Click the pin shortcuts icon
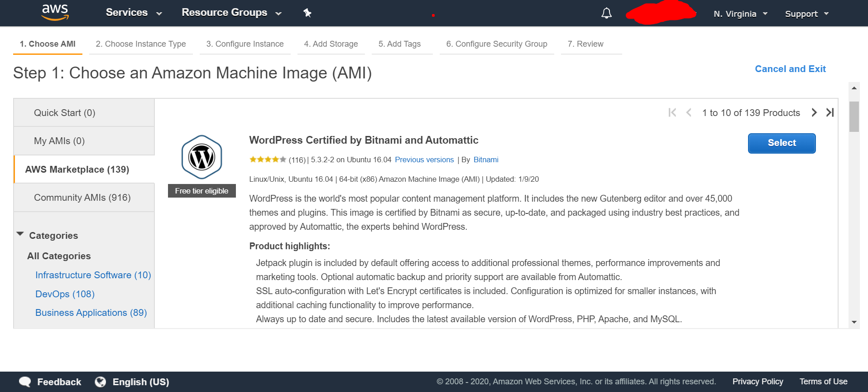This screenshot has height=392, width=868. tap(307, 13)
